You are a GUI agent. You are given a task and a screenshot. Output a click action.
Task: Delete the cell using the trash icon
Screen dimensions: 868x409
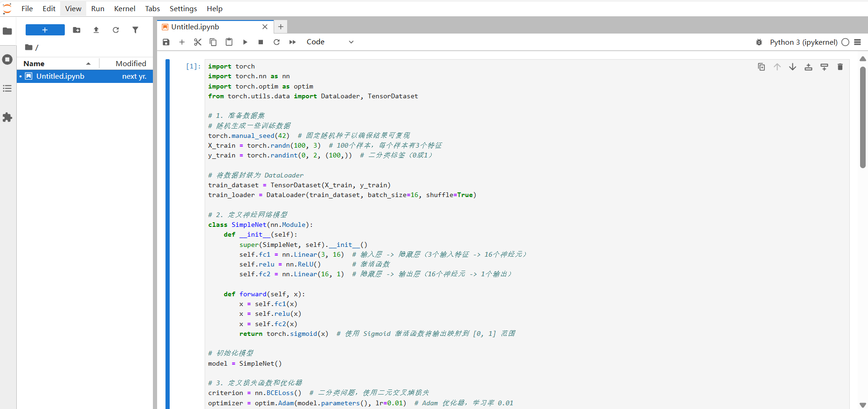[x=840, y=67]
